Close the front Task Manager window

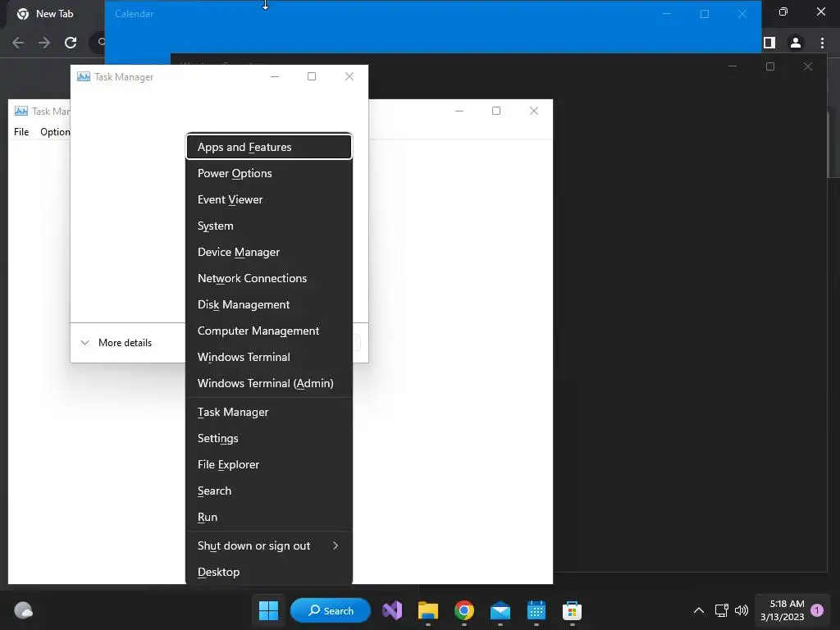(x=349, y=76)
